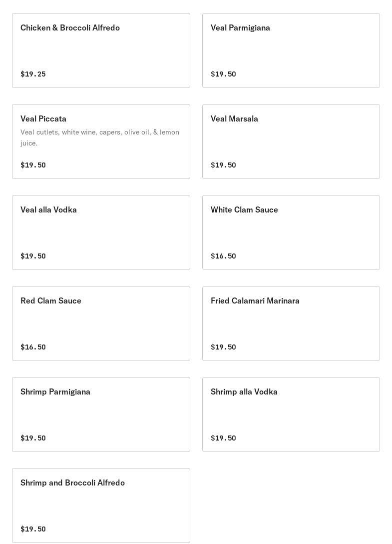The width and height of the screenshot is (392, 544).
Task: Select the Veal Parmigiana menu card
Action: pyautogui.click(x=291, y=50)
